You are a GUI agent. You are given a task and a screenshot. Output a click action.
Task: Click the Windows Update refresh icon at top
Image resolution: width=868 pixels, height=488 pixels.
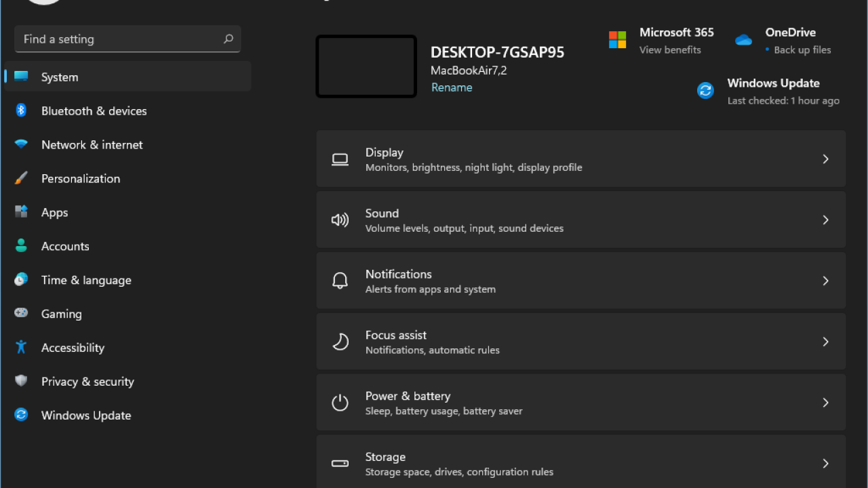tap(705, 91)
